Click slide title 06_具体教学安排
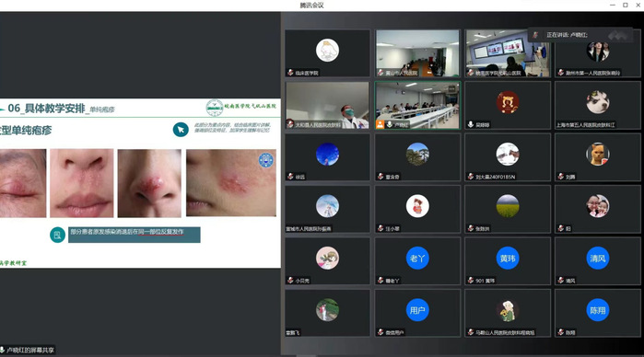This screenshot has width=644, height=357. pyautogui.click(x=46, y=109)
